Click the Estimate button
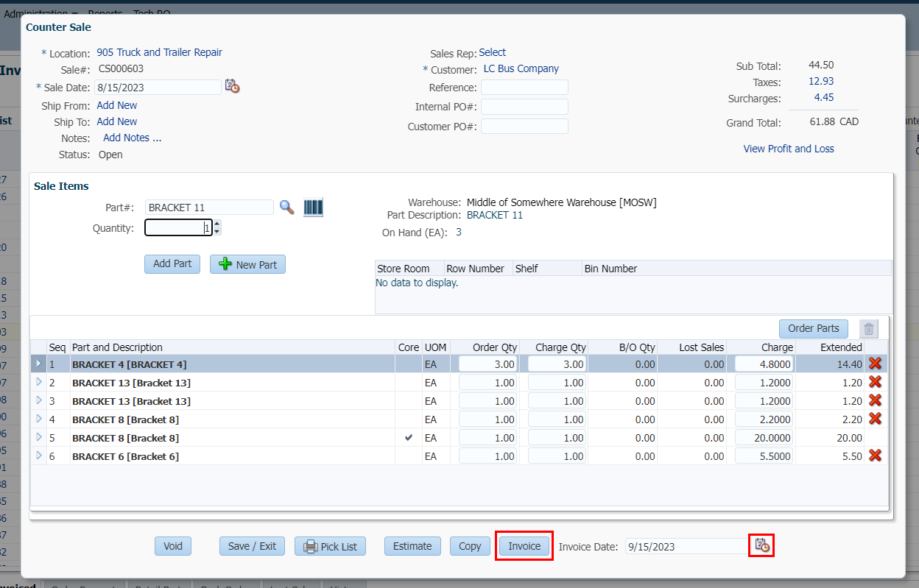This screenshot has width=919, height=588. [412, 546]
